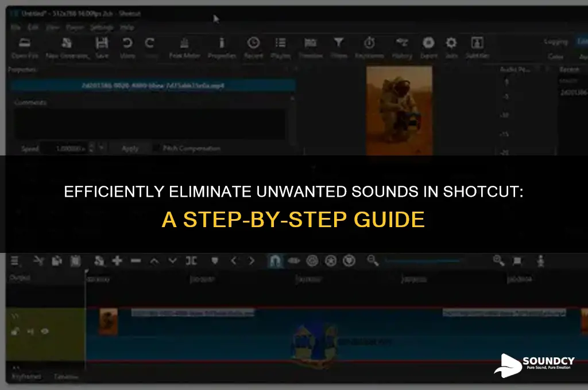Open the Help menu

click(127, 28)
